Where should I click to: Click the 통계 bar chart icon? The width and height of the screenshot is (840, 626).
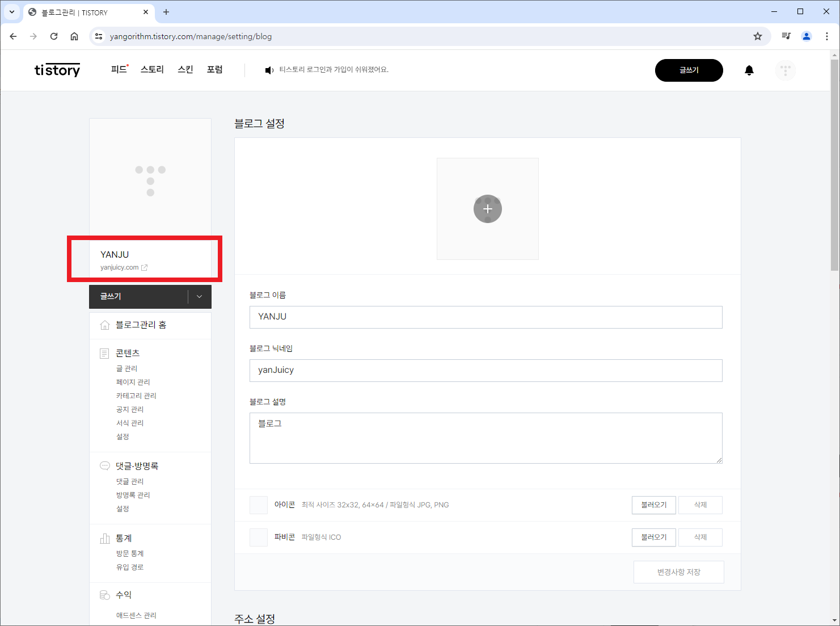point(105,538)
